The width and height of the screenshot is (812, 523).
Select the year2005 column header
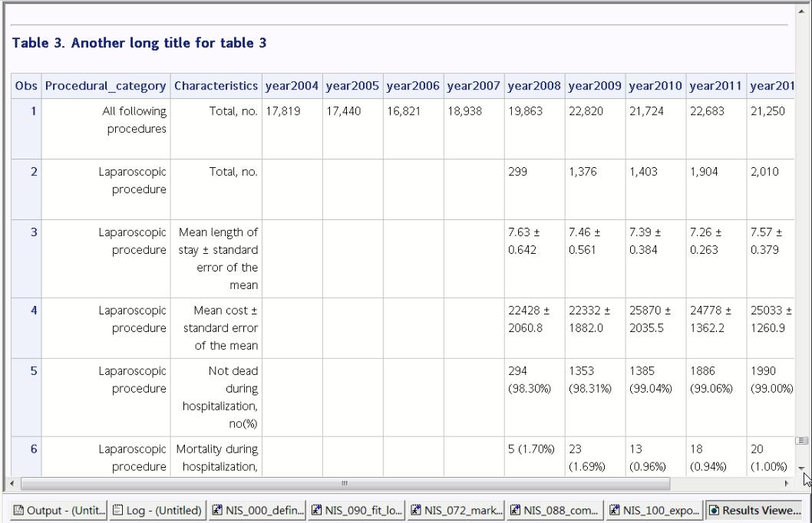coord(353,86)
